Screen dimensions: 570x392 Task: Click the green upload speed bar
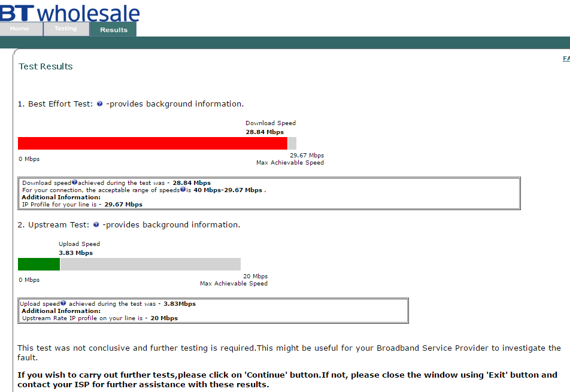click(x=39, y=264)
